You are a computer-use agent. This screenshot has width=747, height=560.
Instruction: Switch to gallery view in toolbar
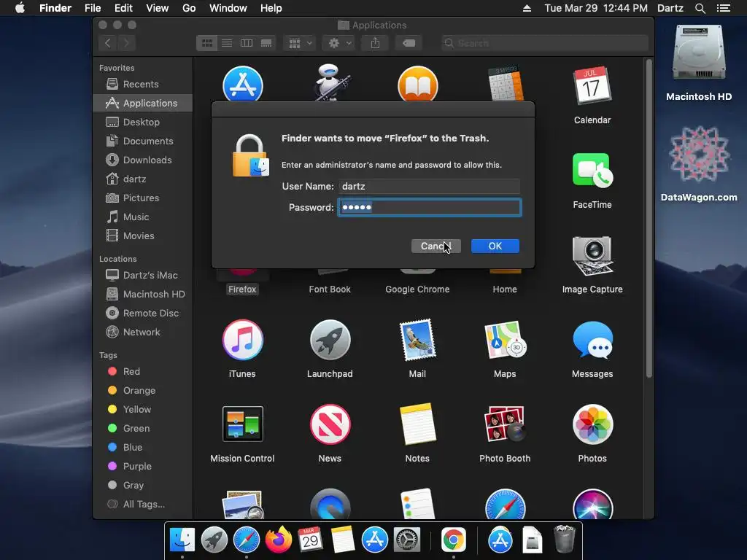[266, 43]
